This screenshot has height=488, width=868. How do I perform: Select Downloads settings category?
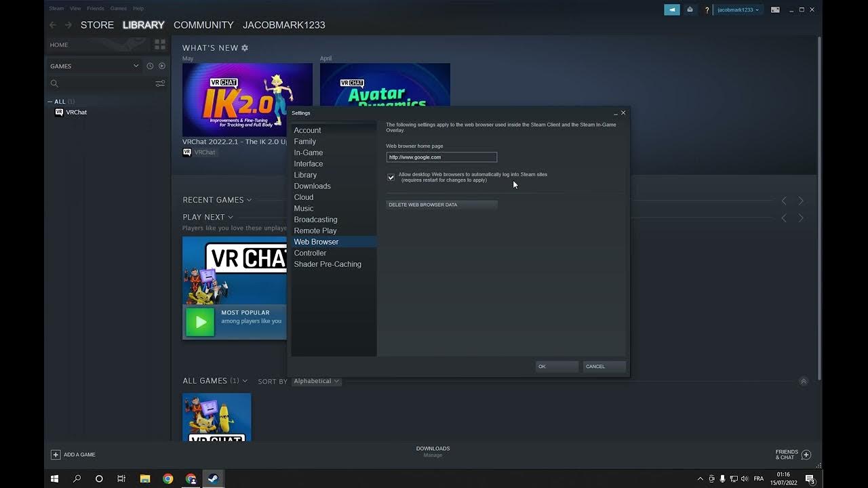click(x=334, y=186)
